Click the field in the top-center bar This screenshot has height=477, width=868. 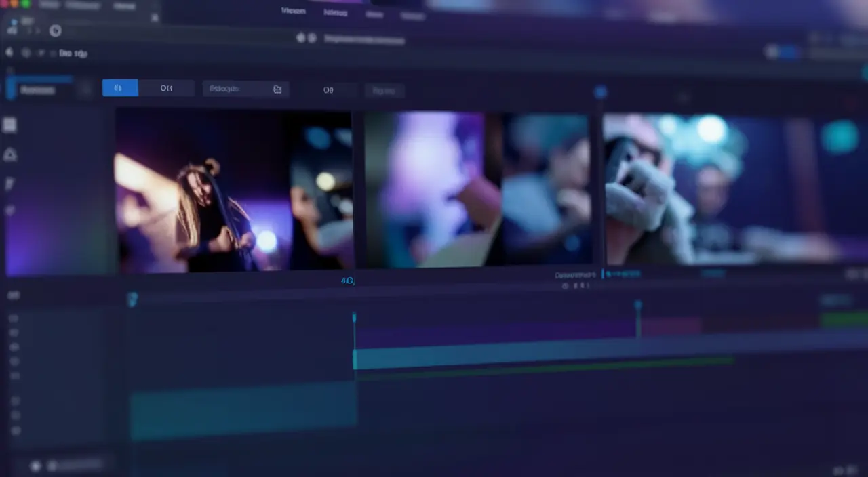pos(364,39)
